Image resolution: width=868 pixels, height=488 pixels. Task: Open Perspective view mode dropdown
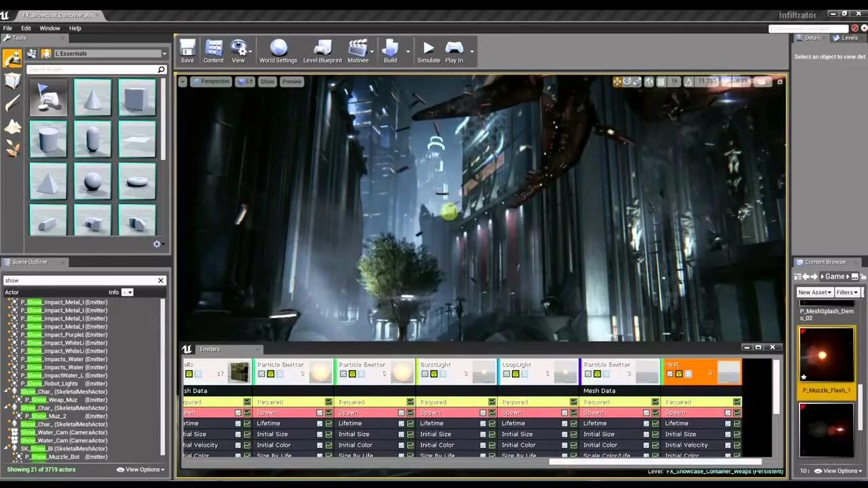(211, 81)
